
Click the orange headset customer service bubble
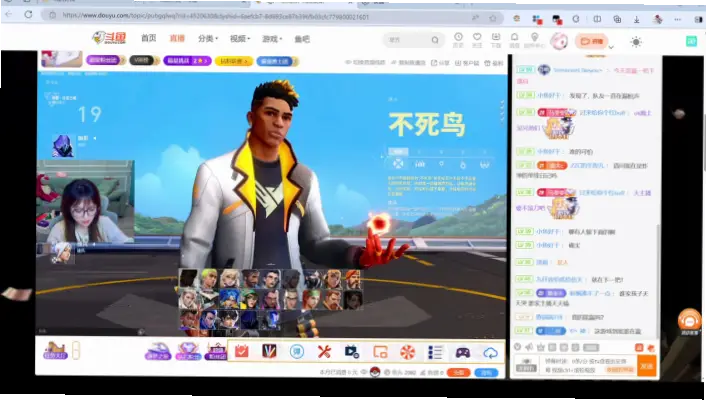(x=689, y=321)
